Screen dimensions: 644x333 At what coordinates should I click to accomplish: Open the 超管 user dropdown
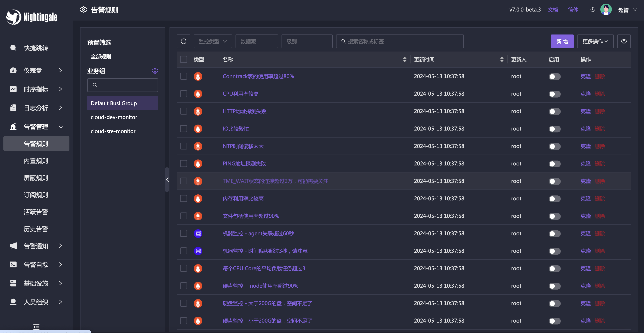(627, 10)
